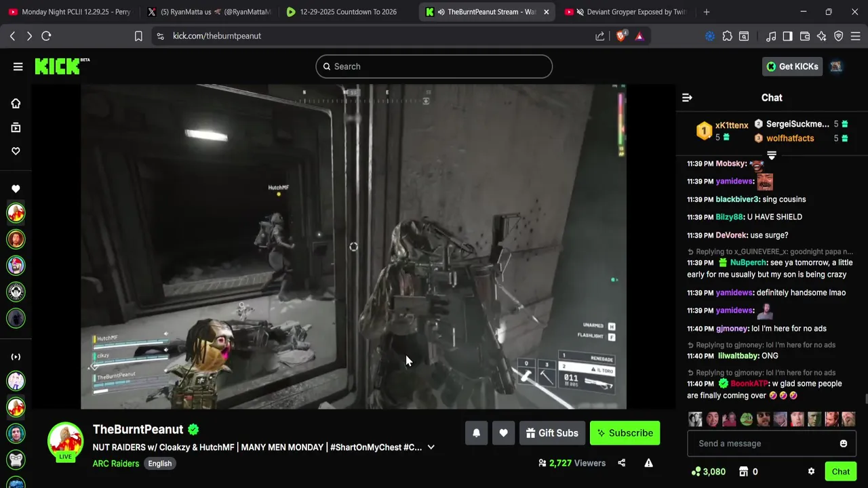The width and height of the screenshot is (868, 488).
Task: Open the browser extensions puzzle icon
Action: point(727,36)
